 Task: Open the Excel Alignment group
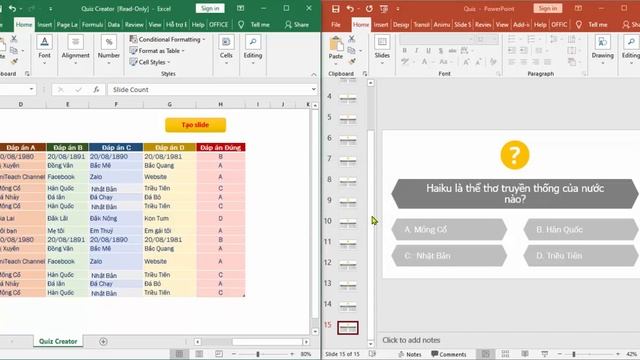coord(76,50)
